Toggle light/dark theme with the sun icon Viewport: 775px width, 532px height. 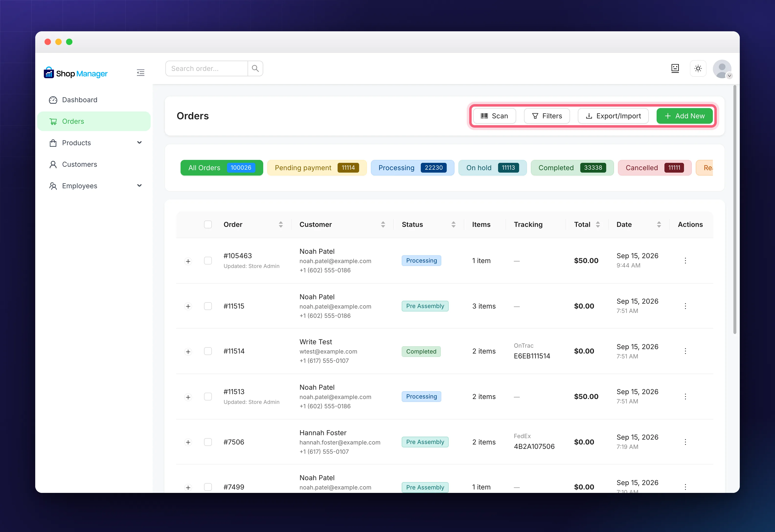tap(698, 69)
